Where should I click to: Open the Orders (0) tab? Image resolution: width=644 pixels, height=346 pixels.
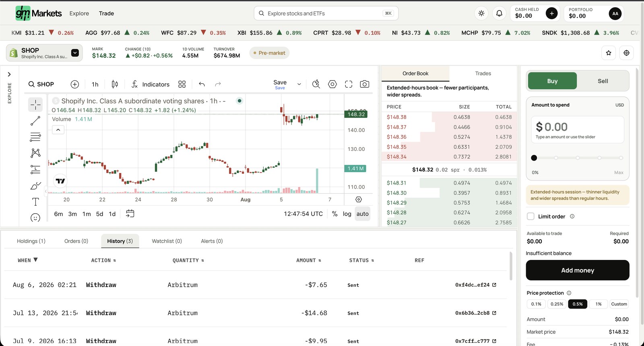point(76,241)
